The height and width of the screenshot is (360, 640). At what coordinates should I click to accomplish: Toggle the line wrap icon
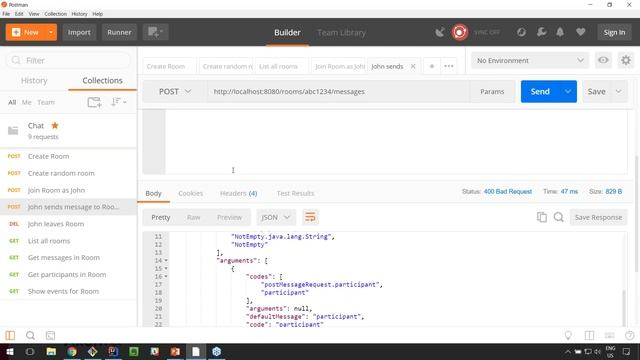[310, 217]
